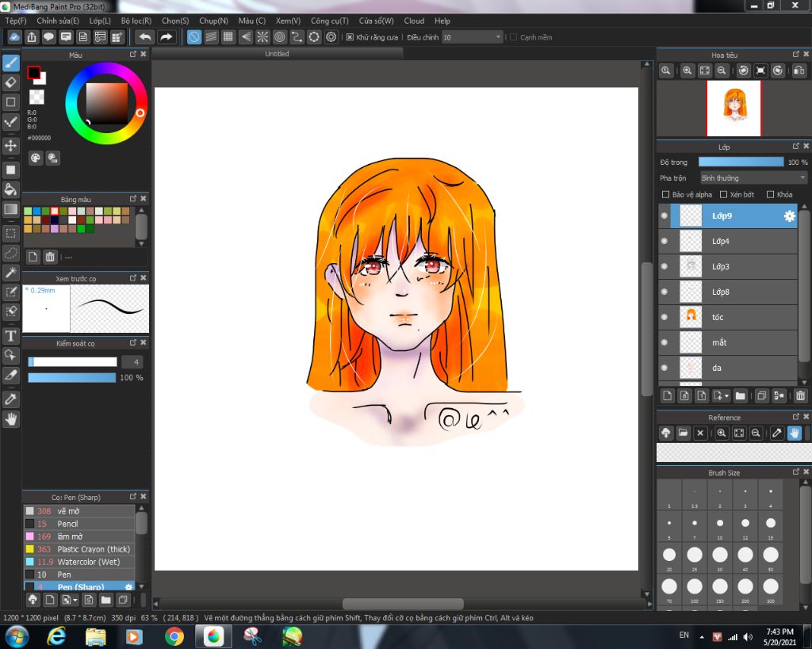The image size is (812, 649).
Task: Open the Tệp(F) menu
Action: [x=16, y=21]
